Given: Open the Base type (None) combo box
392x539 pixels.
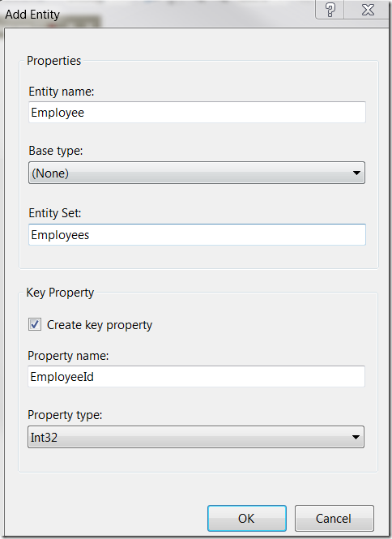Looking at the screenshot, I should pyautogui.click(x=197, y=173).
